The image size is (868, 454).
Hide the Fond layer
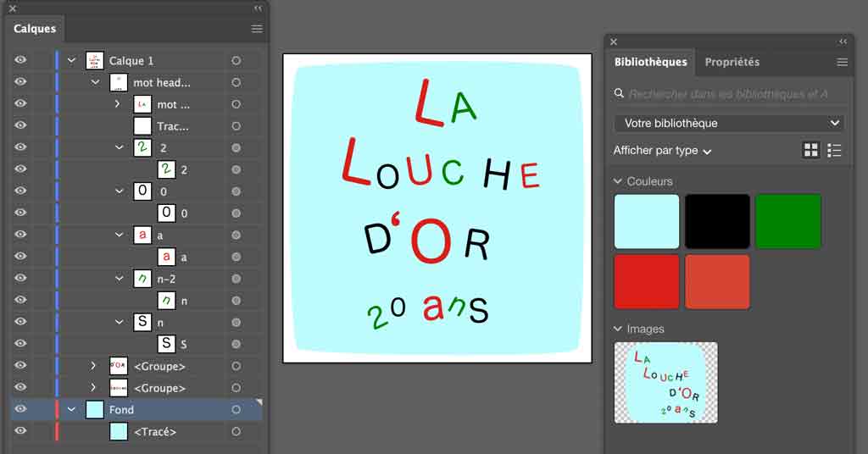20,409
